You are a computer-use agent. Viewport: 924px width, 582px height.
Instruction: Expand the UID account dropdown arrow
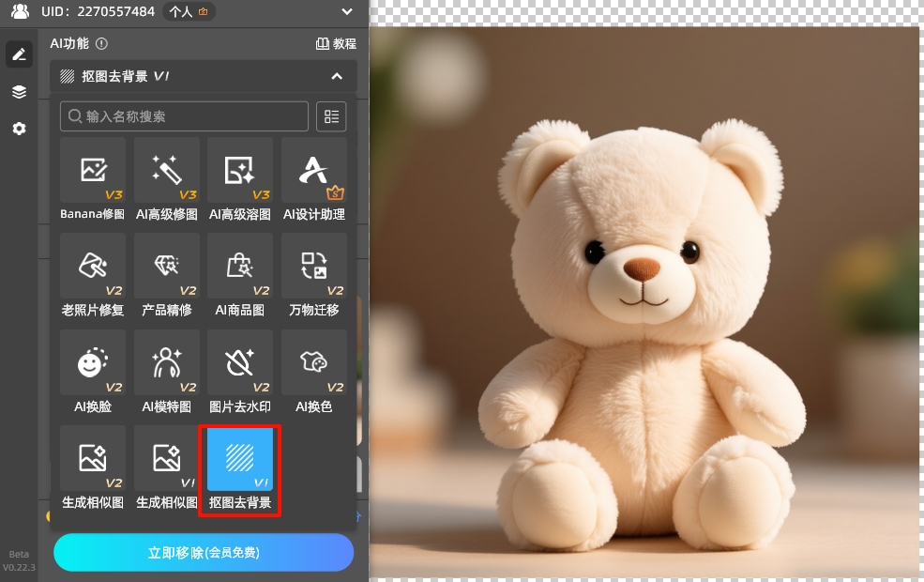347,12
